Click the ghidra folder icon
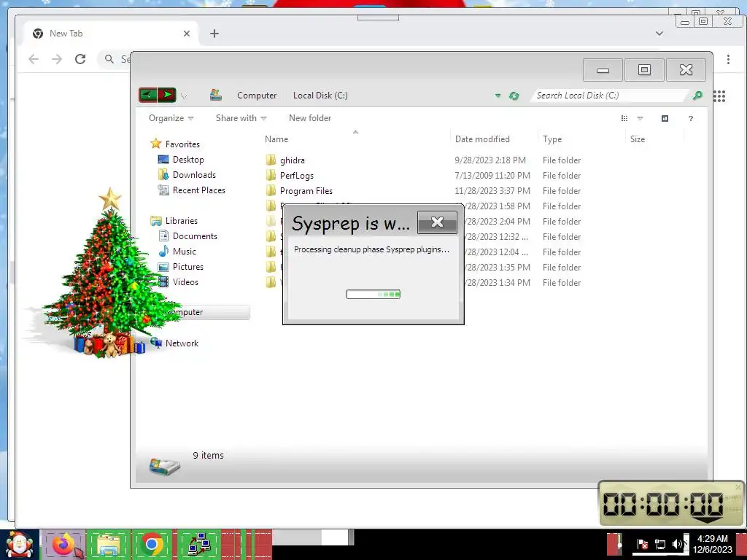 (271, 160)
